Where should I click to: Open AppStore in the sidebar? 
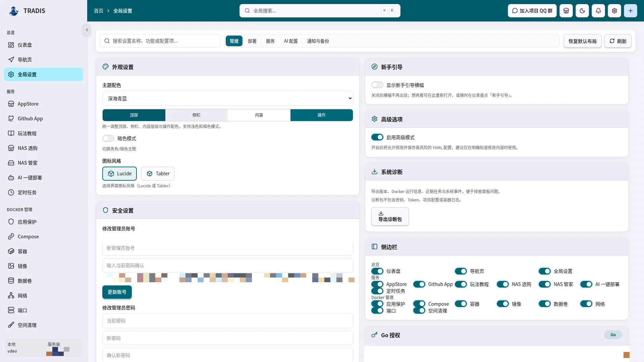[x=43, y=104]
